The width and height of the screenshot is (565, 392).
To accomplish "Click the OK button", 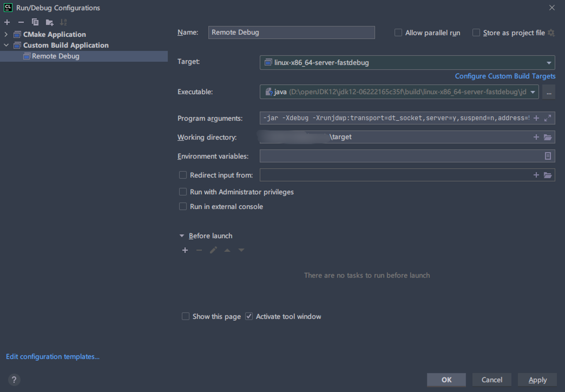I will [x=446, y=380].
